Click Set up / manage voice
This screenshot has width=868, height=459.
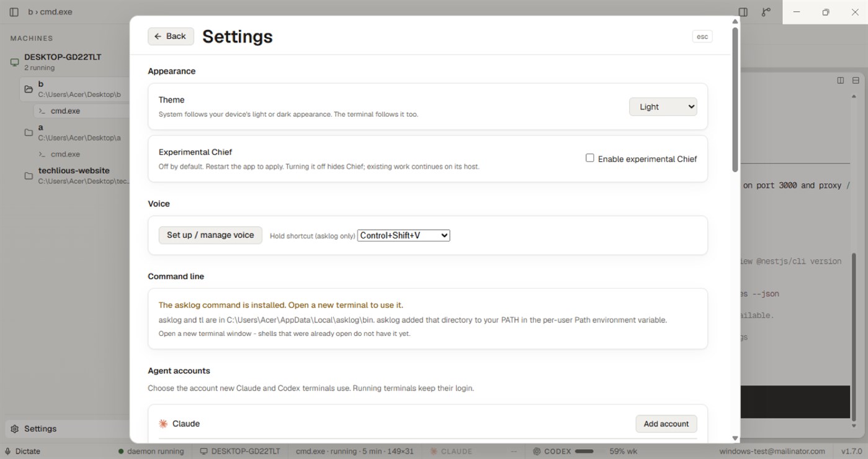(x=210, y=235)
